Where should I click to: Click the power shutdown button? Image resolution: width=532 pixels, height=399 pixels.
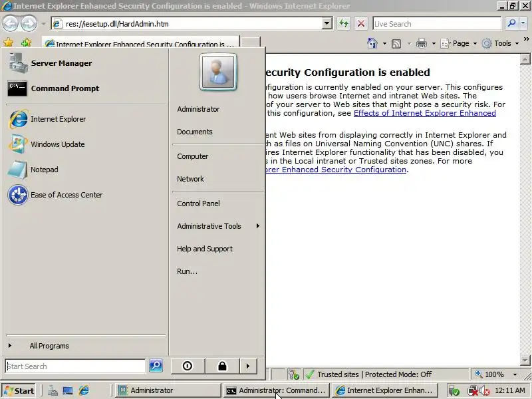pos(188,366)
